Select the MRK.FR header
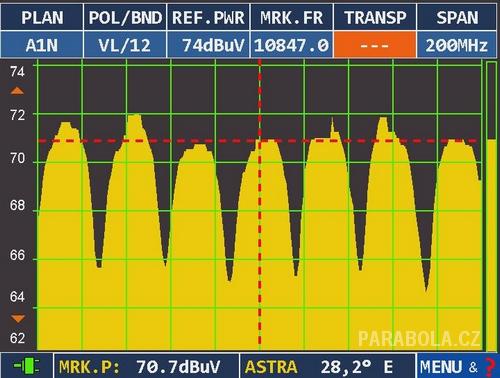Viewport: 500px width, 378px height. point(291,17)
